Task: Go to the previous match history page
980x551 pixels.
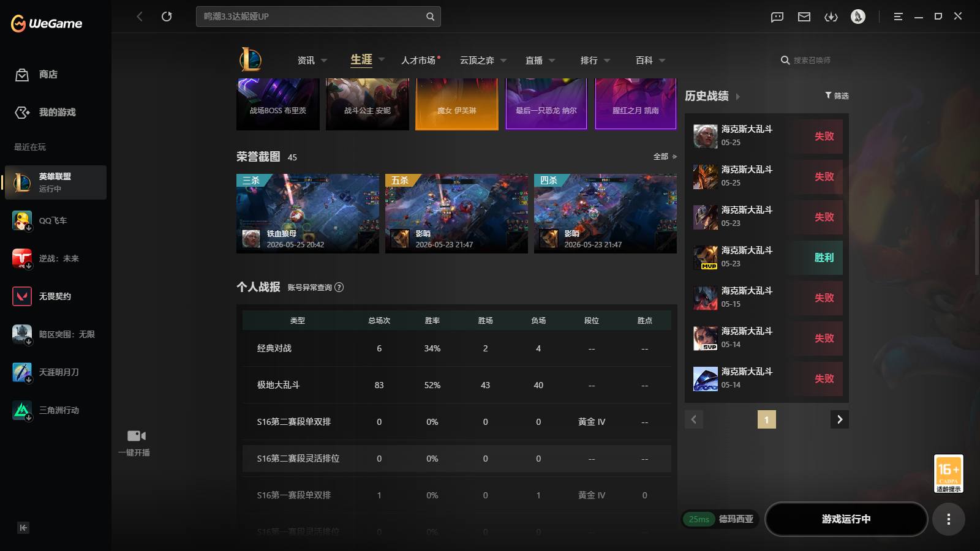Action: (x=694, y=419)
